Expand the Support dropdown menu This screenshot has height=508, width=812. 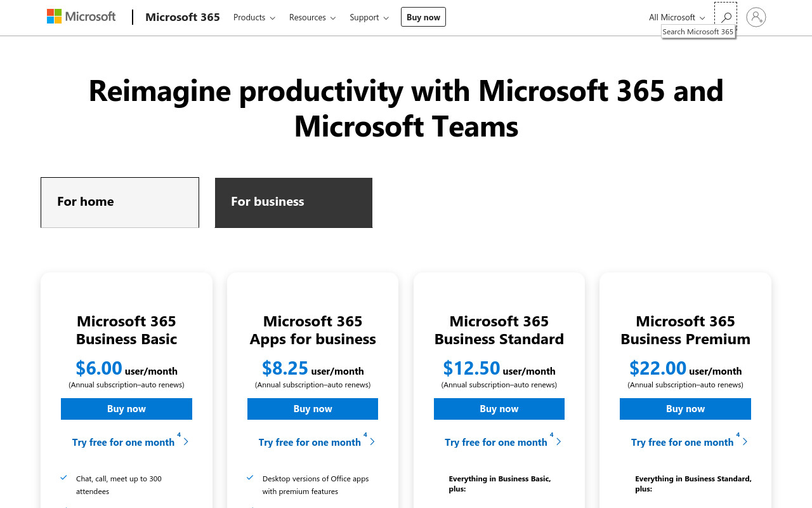pyautogui.click(x=369, y=17)
